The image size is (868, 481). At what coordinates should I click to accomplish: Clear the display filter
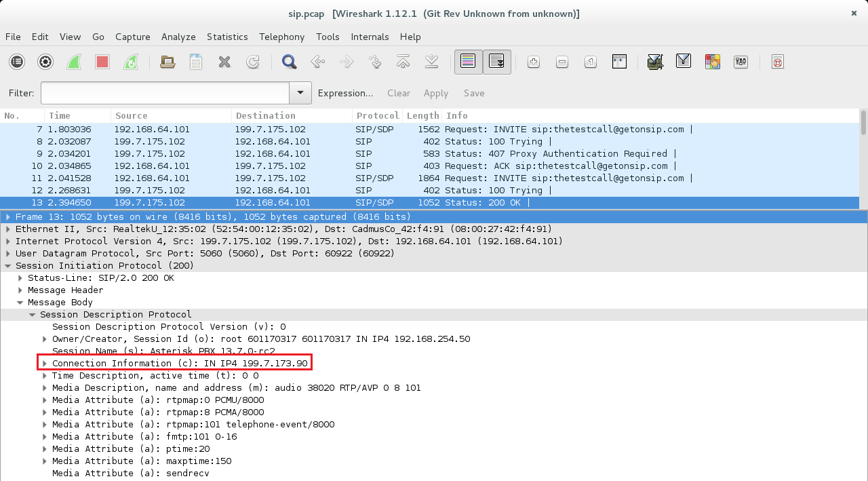point(399,93)
